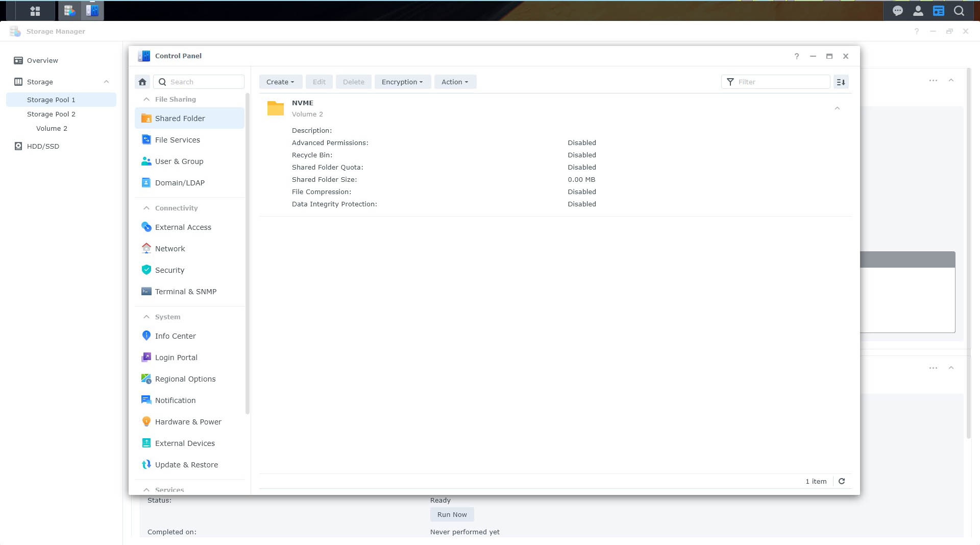This screenshot has height=545, width=980.
Task: Open Shared Folder settings
Action: [189, 118]
